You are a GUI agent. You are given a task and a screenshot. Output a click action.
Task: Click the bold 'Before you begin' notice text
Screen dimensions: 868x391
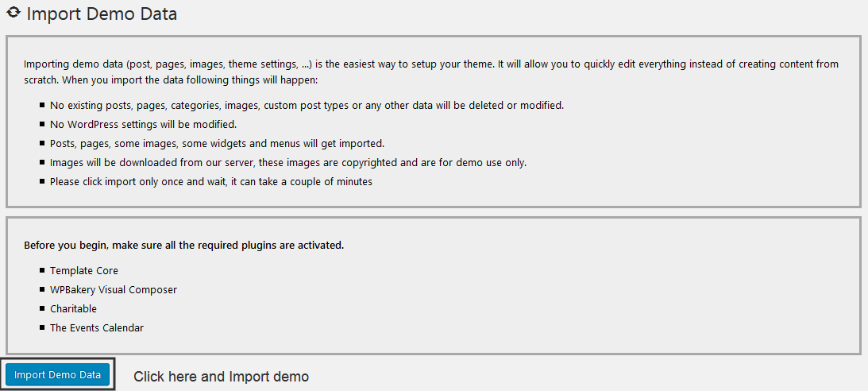click(183, 245)
